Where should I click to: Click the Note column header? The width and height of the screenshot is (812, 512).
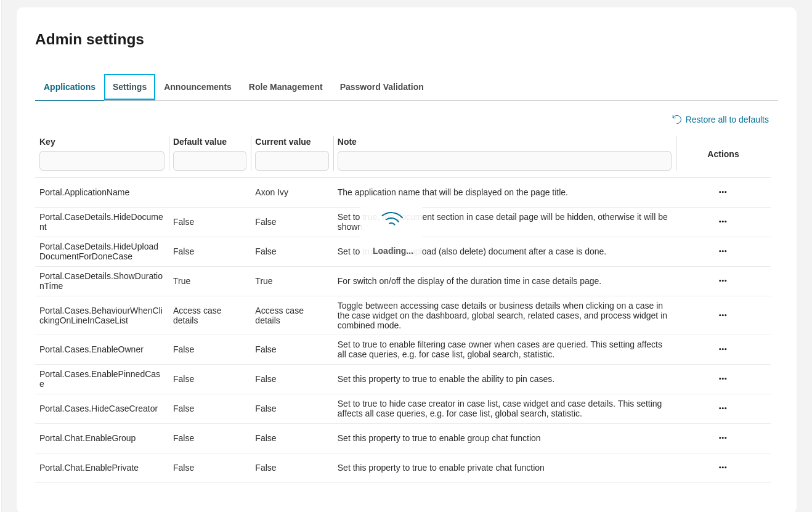(x=347, y=142)
